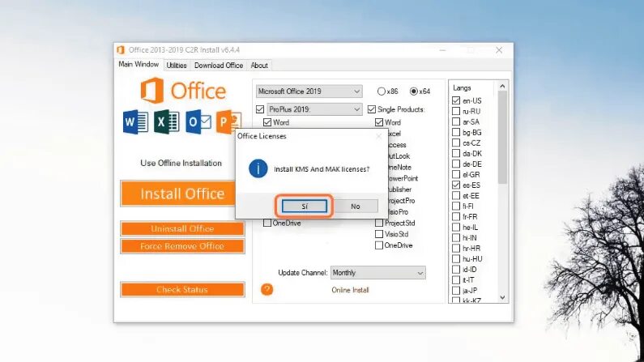Check the fi-FI language

[x=456, y=206]
